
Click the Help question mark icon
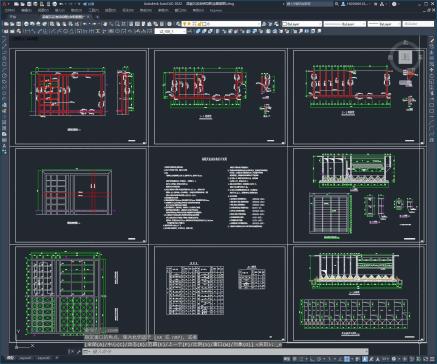(x=394, y=4)
